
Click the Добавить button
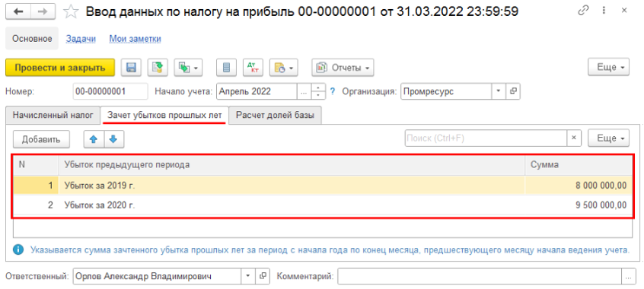41,139
